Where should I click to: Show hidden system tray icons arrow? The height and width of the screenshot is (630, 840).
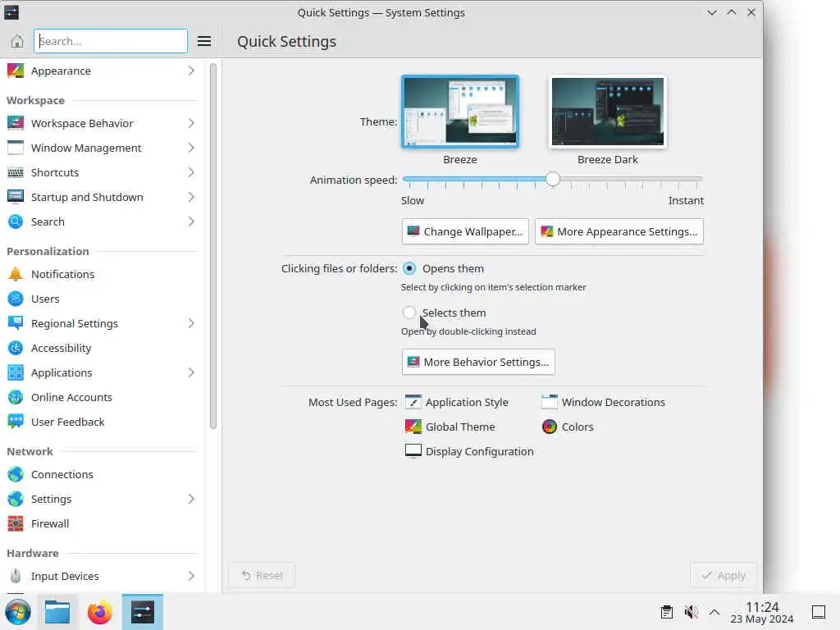click(714, 612)
